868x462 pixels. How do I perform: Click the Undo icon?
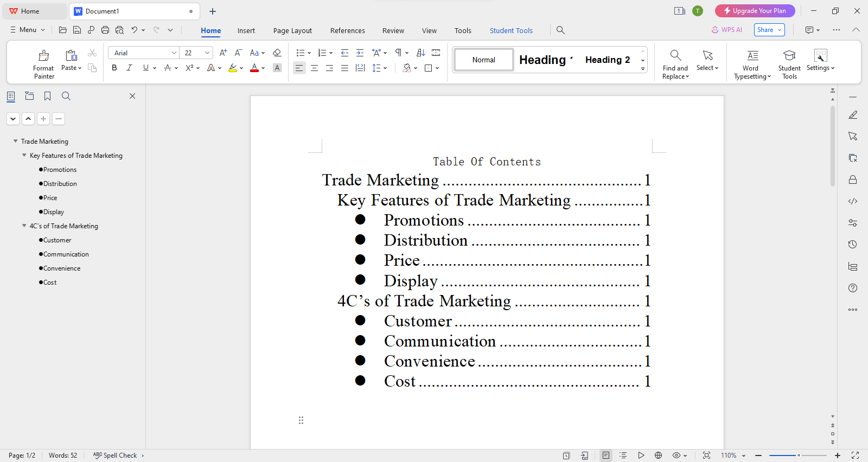point(134,30)
